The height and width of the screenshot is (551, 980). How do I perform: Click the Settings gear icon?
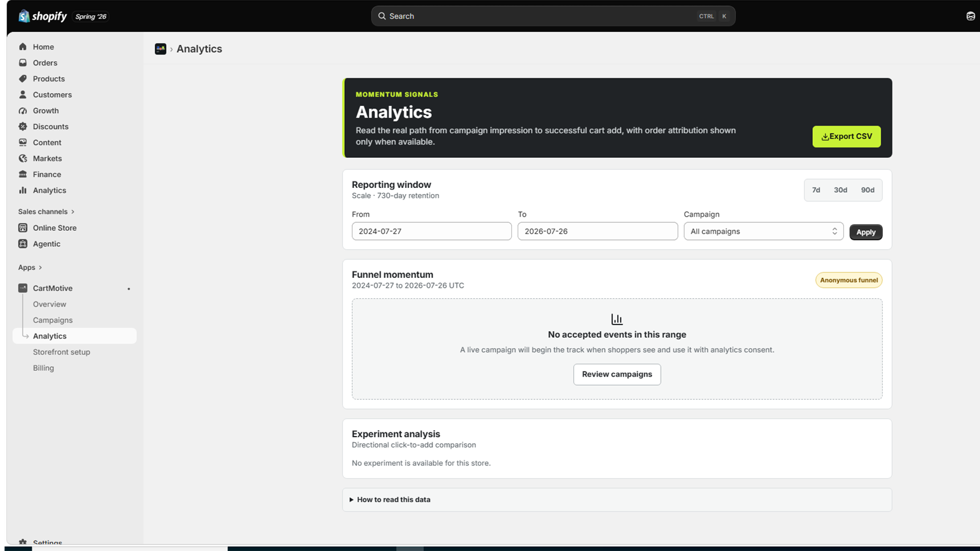coord(23,542)
